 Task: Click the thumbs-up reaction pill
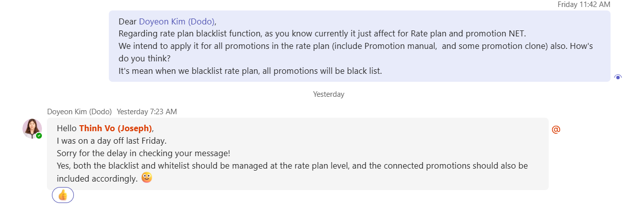coord(63,195)
